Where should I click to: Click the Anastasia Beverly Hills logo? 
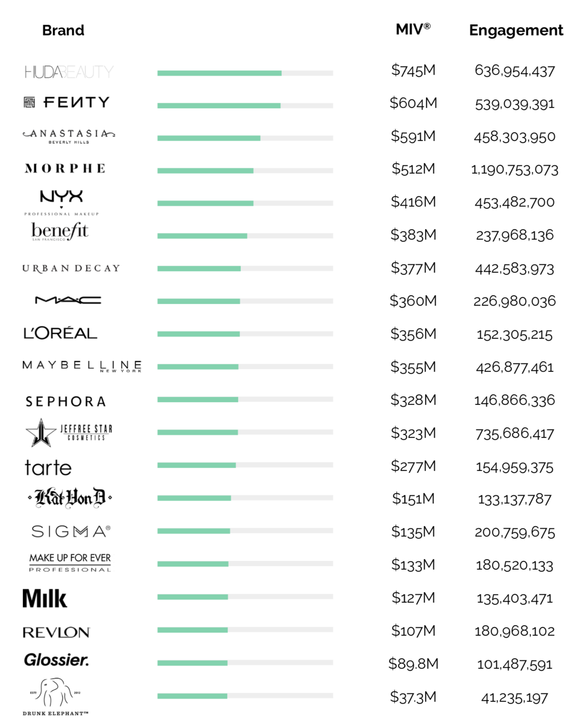(69, 136)
